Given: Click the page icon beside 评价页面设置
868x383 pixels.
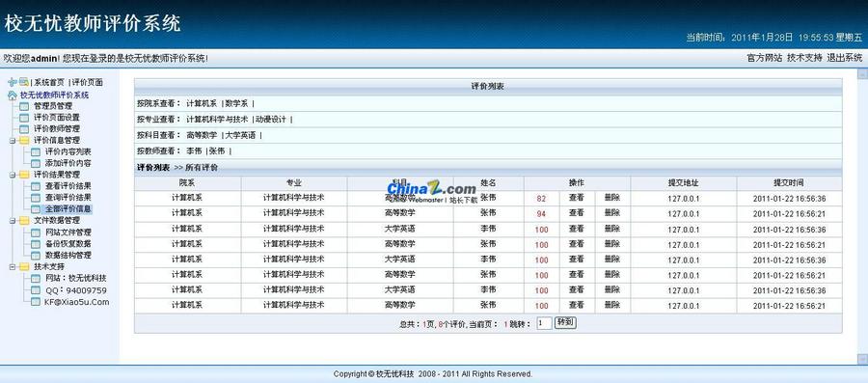Looking at the screenshot, I should tap(24, 118).
